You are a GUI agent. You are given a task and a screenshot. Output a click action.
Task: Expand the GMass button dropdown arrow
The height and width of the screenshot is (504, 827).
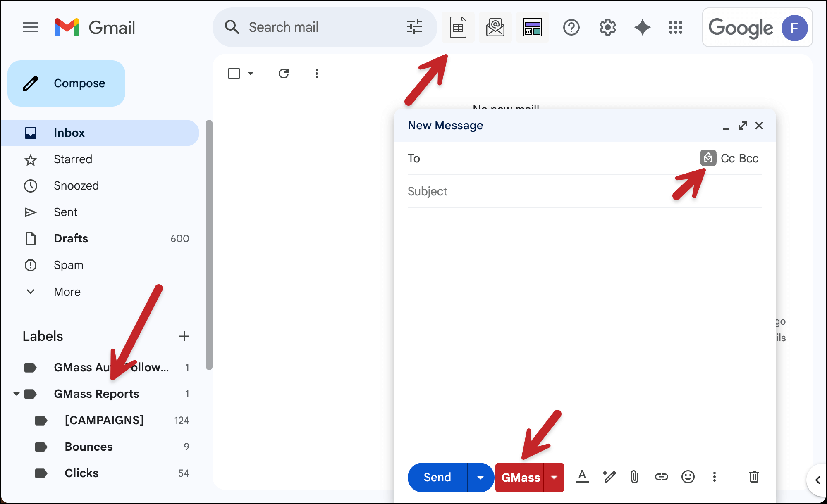(x=554, y=478)
